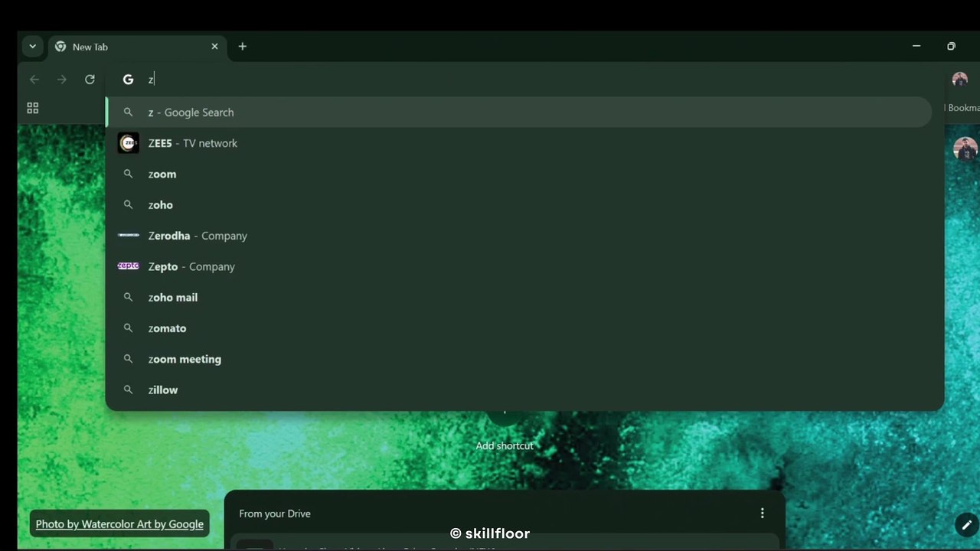Select the zoho mail suggestion
Viewport: 980px width, 551px height.
pyautogui.click(x=173, y=298)
